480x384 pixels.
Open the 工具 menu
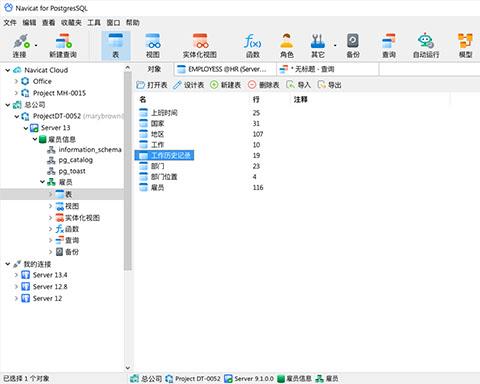(94, 23)
